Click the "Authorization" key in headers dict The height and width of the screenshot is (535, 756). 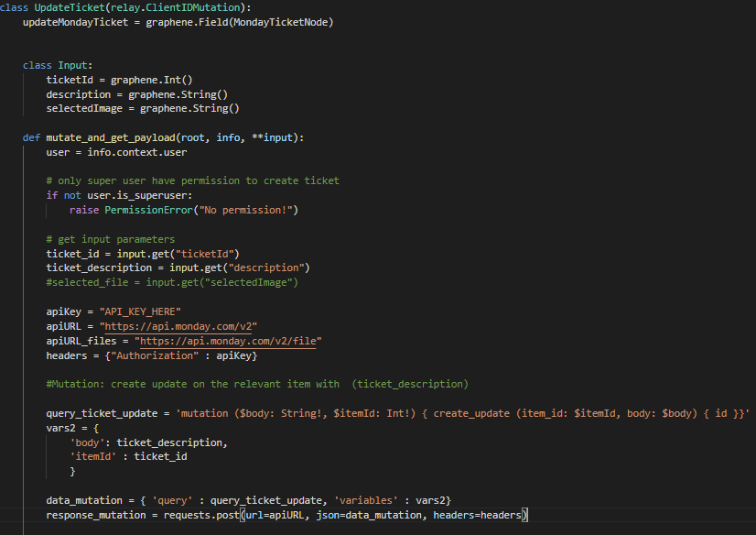155,355
